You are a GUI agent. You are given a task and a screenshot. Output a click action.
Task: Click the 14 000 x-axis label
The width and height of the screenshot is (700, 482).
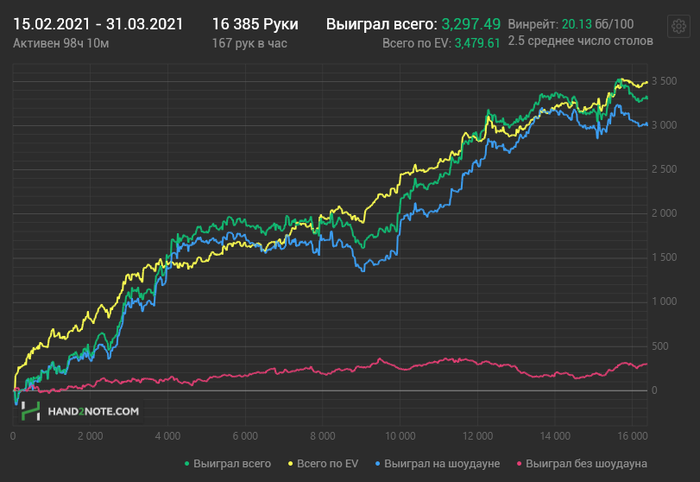(555, 436)
